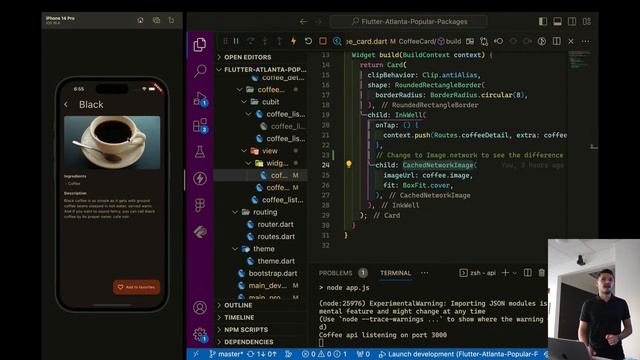Viewport: 640px width, 360px height.
Task: Go back using title bar arrow
Action: point(303,21)
